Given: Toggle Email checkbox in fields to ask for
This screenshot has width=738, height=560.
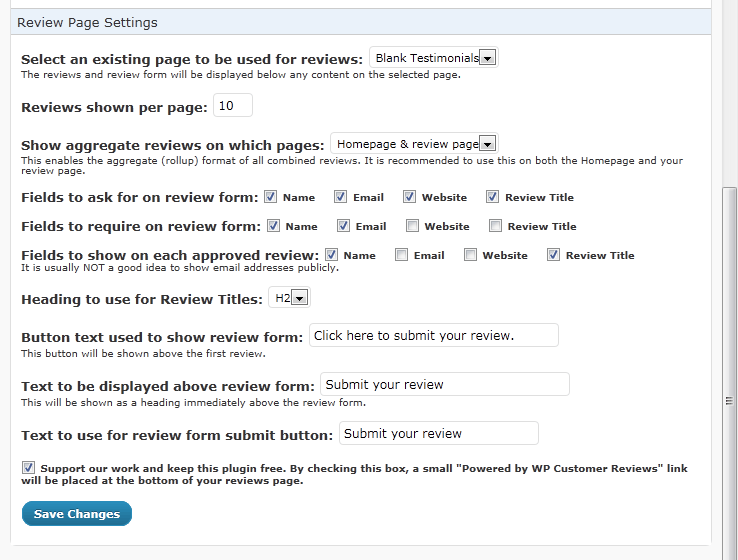Looking at the screenshot, I should (340, 197).
